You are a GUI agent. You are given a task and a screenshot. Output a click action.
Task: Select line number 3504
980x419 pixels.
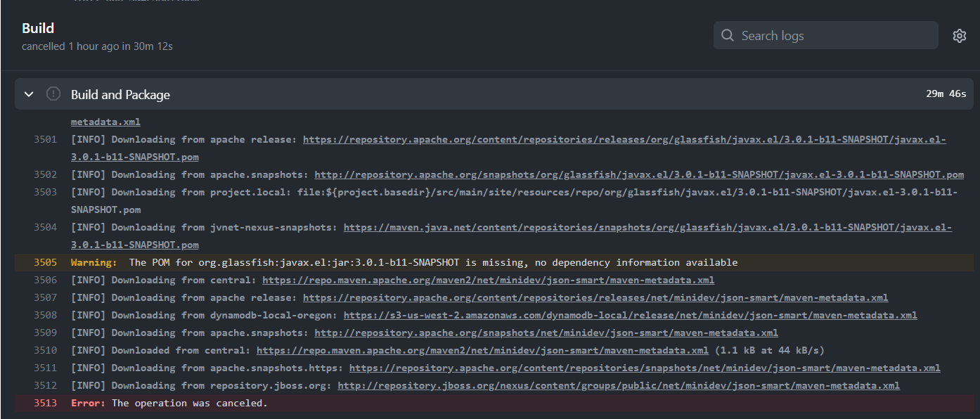45,227
